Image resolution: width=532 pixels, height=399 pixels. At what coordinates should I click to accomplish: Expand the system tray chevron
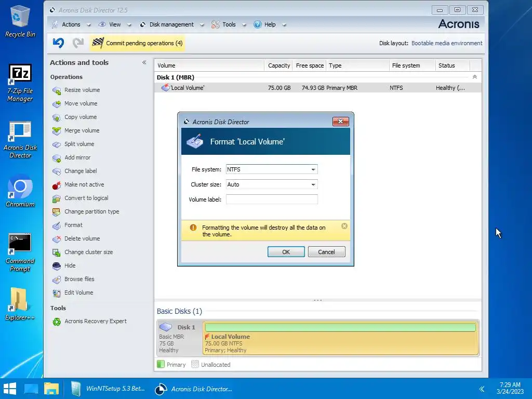482,389
